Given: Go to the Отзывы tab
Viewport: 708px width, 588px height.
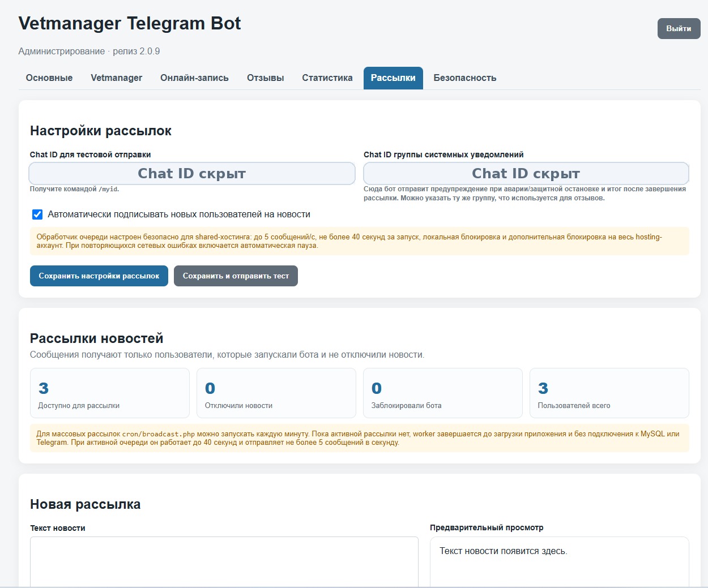Looking at the screenshot, I should [265, 78].
